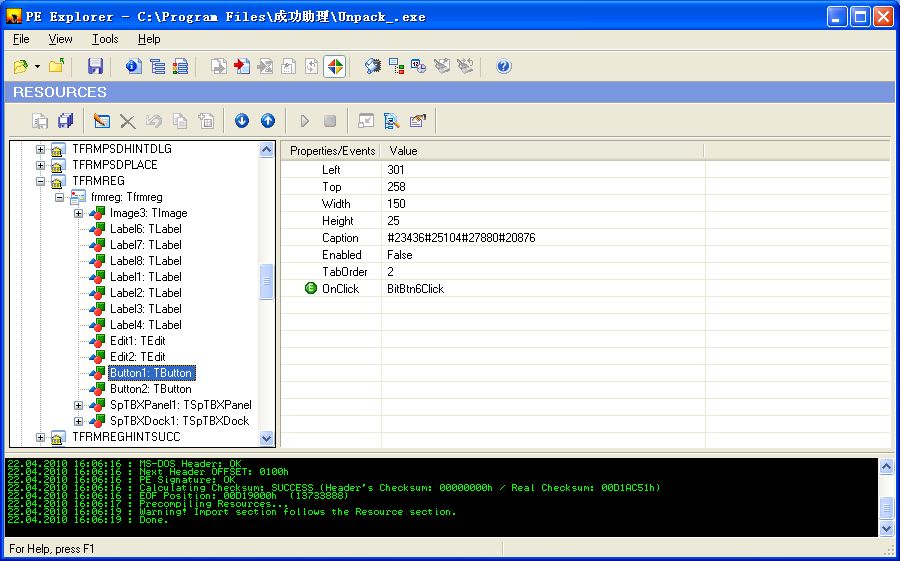The width and height of the screenshot is (900, 561).
Task: Delete resource with the X icon
Action: (127, 121)
